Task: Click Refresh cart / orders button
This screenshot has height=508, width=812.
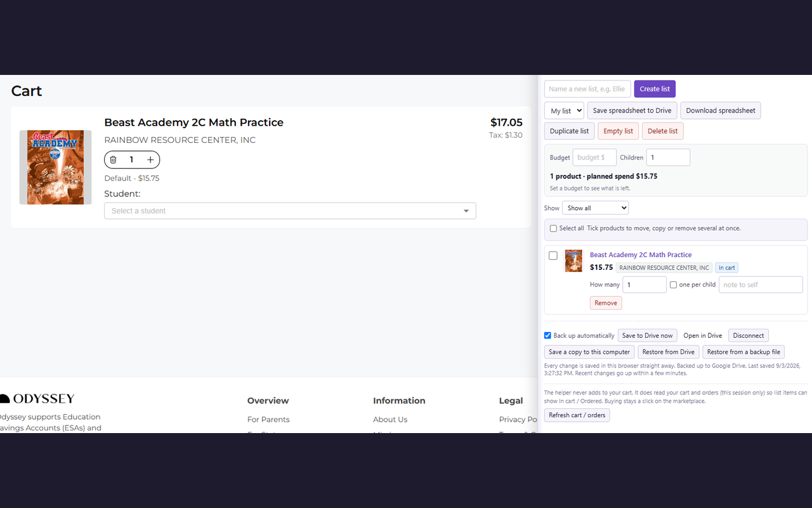Action: coord(577,415)
